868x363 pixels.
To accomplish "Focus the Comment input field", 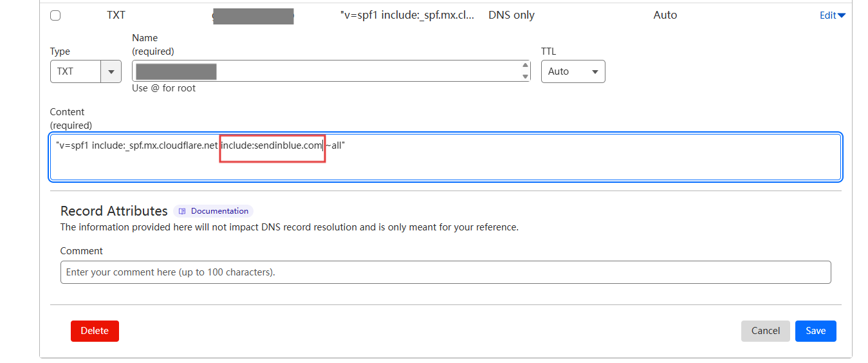I will (x=445, y=272).
